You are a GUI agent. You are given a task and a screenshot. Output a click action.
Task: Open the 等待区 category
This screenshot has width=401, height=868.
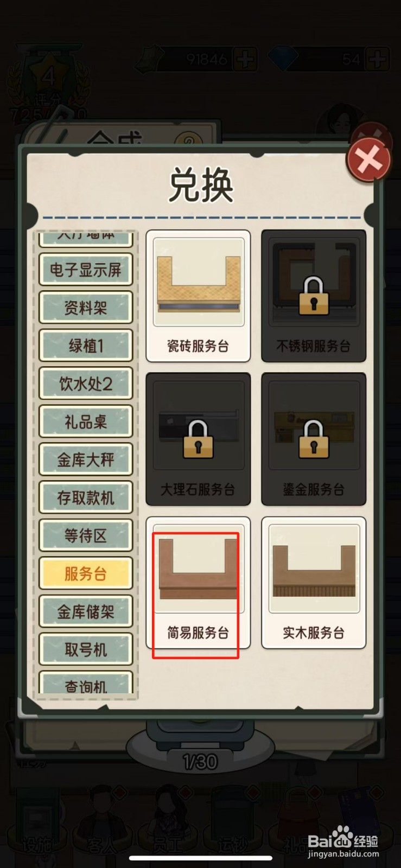(x=86, y=535)
